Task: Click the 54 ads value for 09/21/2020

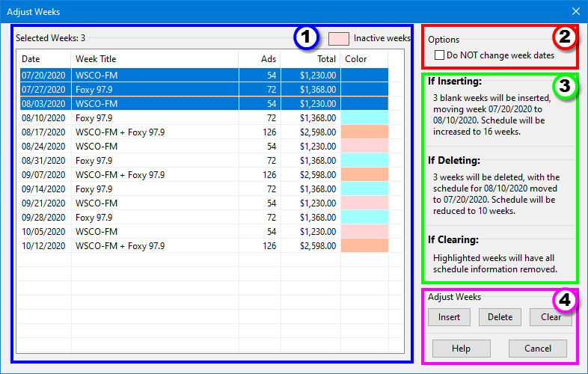Action: pyautogui.click(x=272, y=203)
